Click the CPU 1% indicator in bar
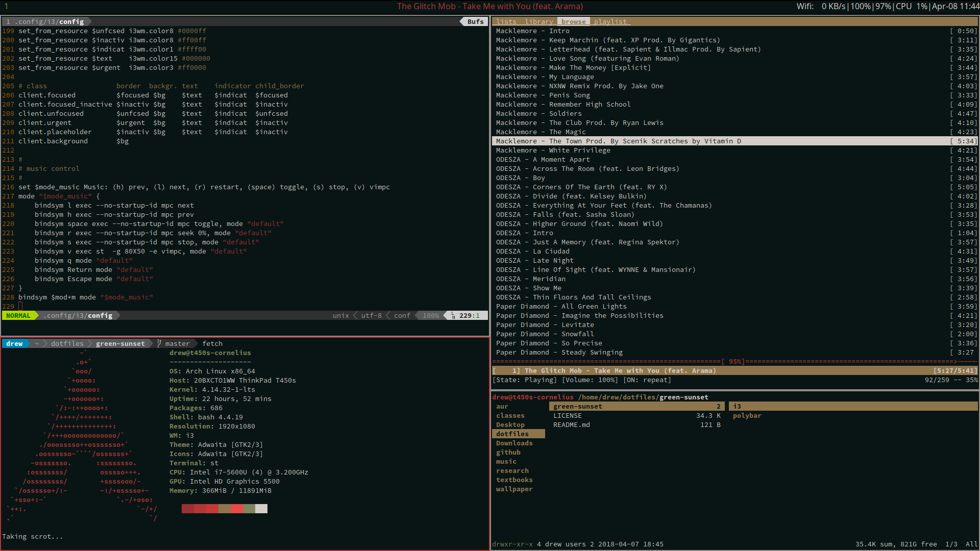 point(911,6)
